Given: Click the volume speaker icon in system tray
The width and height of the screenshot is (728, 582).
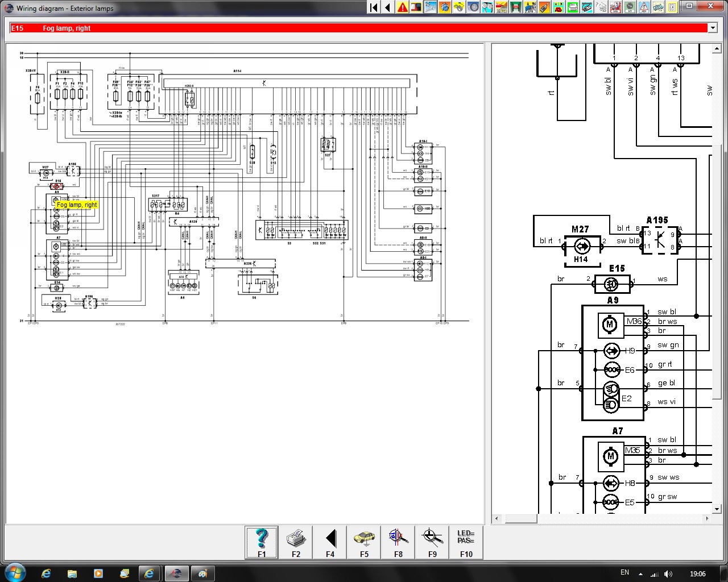Looking at the screenshot, I should tap(668, 574).
